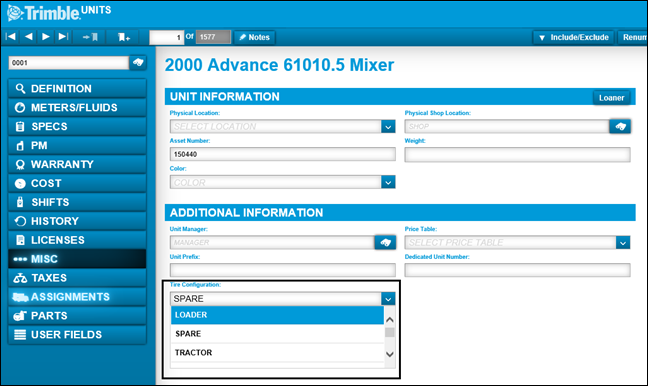Open the METERS/FLUIDS section
This screenshot has height=386, width=648.
coord(77,107)
